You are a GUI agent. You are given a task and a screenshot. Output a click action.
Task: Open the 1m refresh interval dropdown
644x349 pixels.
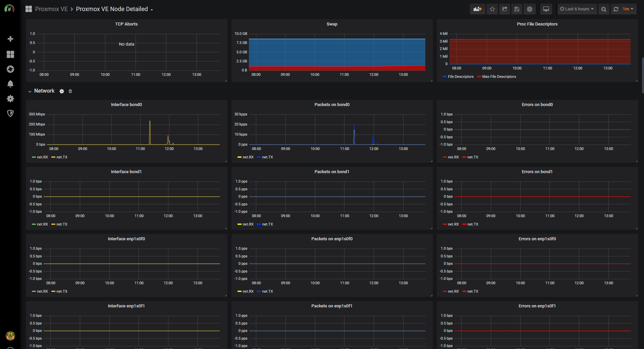(x=628, y=9)
